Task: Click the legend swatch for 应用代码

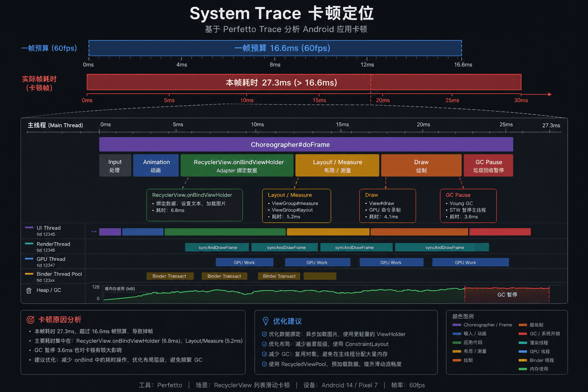Action: (x=457, y=342)
